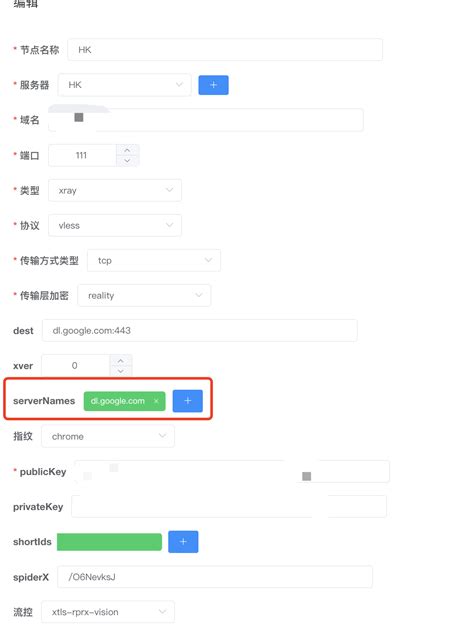The image size is (474, 641).
Task: Add a shortIds entry with plus button
Action: coord(183,542)
